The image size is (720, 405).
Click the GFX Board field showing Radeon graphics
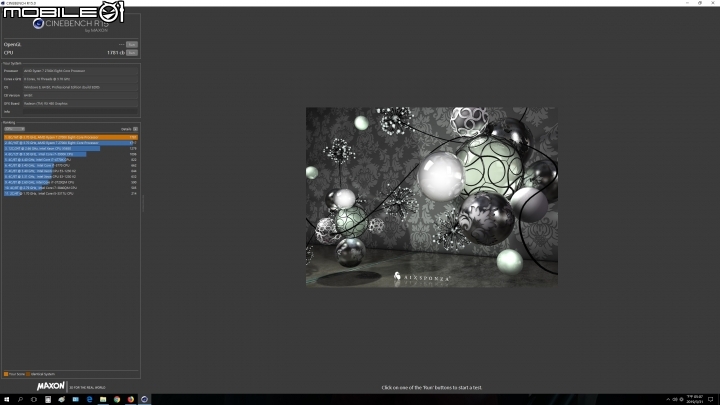coord(80,103)
